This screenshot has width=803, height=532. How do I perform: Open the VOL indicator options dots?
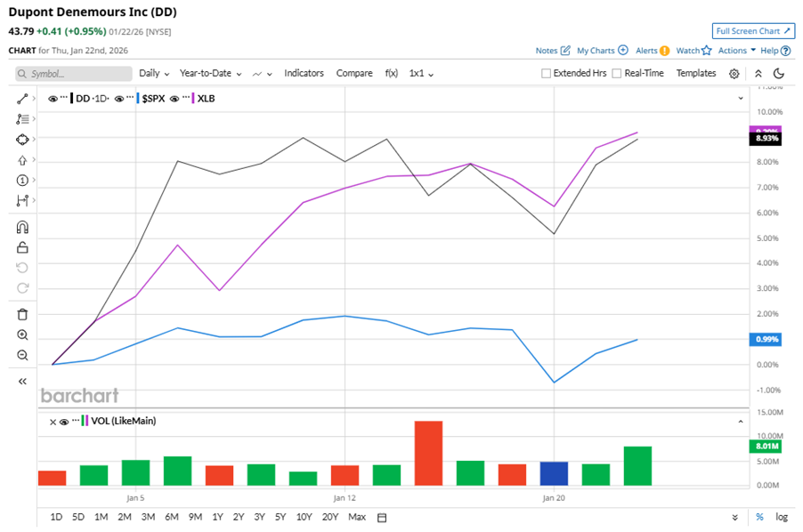point(76,421)
